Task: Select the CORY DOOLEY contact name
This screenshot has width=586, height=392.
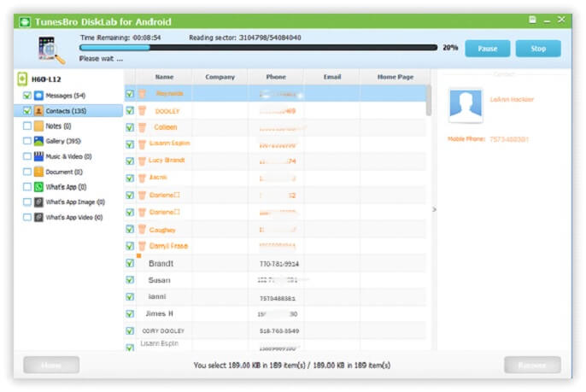Action: pos(163,331)
